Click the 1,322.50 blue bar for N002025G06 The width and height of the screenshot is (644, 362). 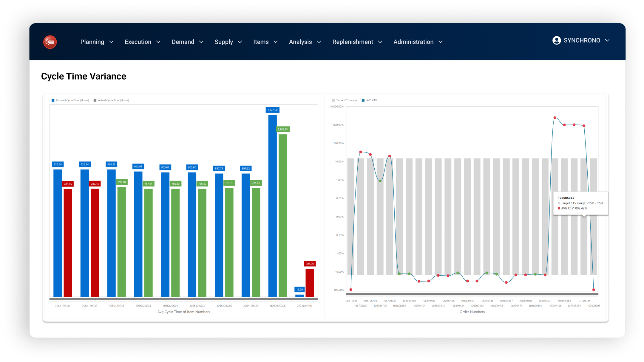(272, 206)
